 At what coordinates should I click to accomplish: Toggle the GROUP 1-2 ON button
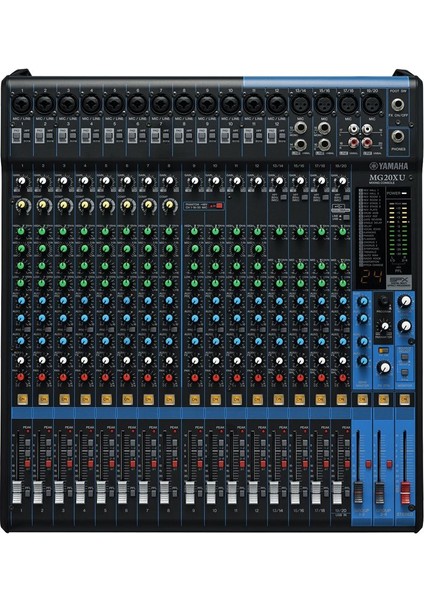point(362,399)
